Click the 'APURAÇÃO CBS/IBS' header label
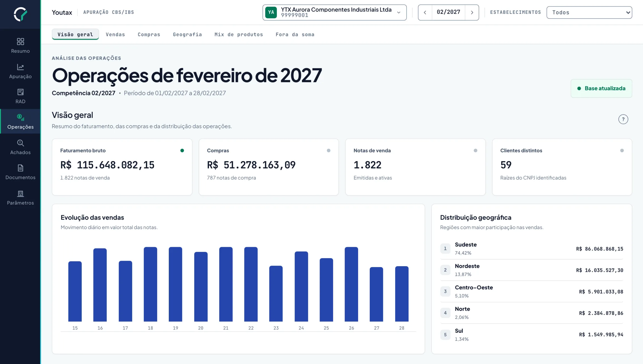The height and width of the screenshot is (364, 643). [x=109, y=12]
